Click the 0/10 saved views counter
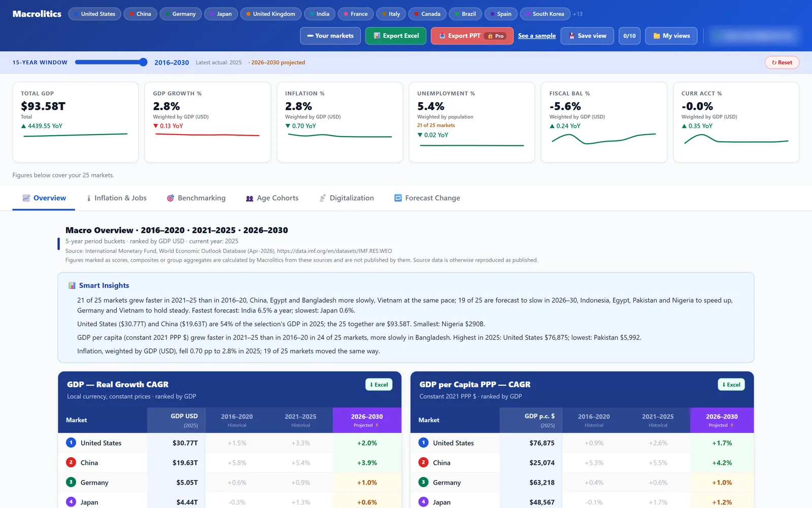812x508 pixels. (629, 36)
